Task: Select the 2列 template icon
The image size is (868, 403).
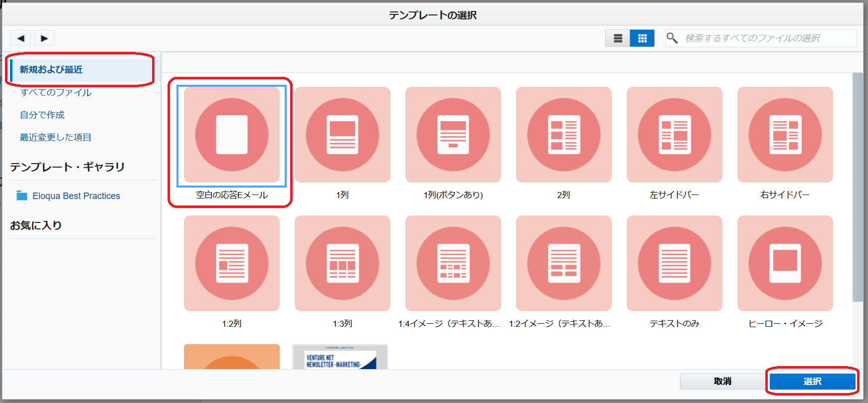Action: tap(564, 135)
